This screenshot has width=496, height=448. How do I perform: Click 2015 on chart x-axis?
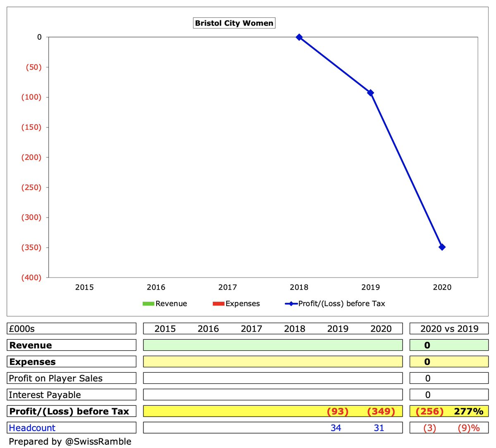coord(84,287)
